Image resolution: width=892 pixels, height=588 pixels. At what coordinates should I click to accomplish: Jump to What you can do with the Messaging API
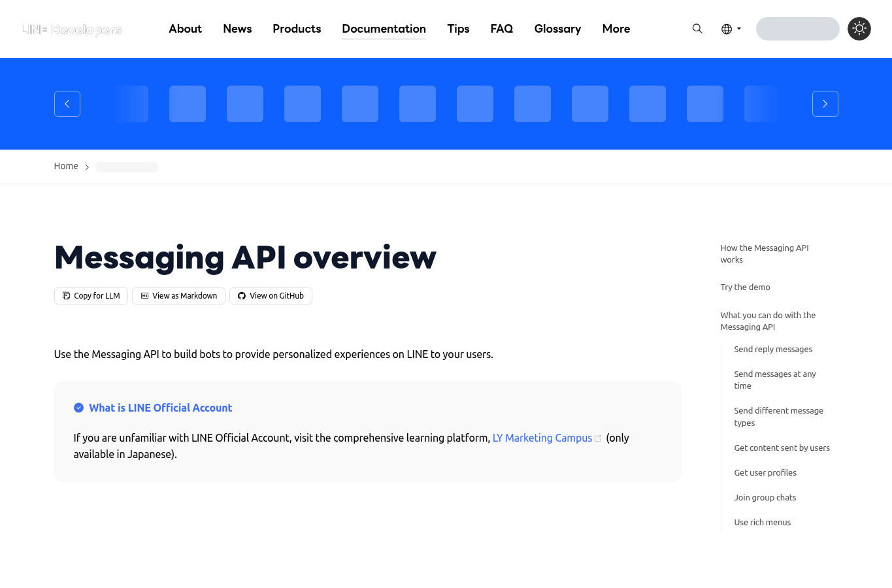(768, 321)
